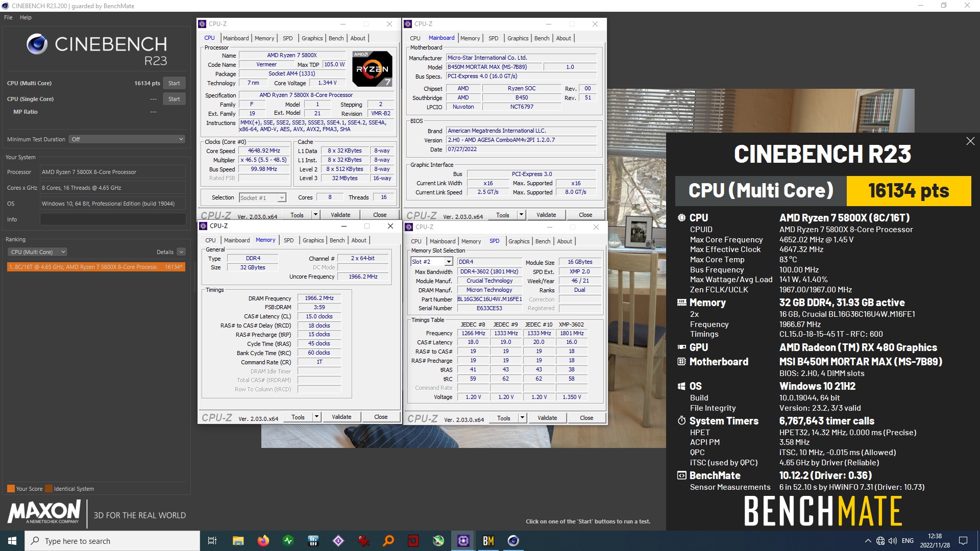The image size is (980, 551).
Task: Close the BenchMate result overlay with the X
Action: coord(970,141)
